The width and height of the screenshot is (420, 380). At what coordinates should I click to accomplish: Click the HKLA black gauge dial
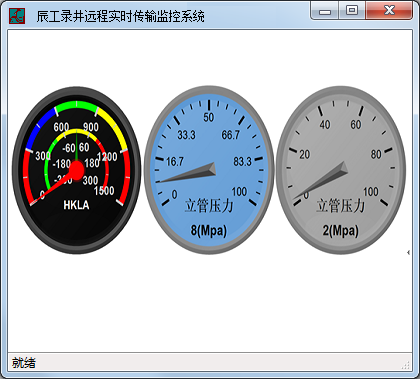pyautogui.click(x=77, y=170)
